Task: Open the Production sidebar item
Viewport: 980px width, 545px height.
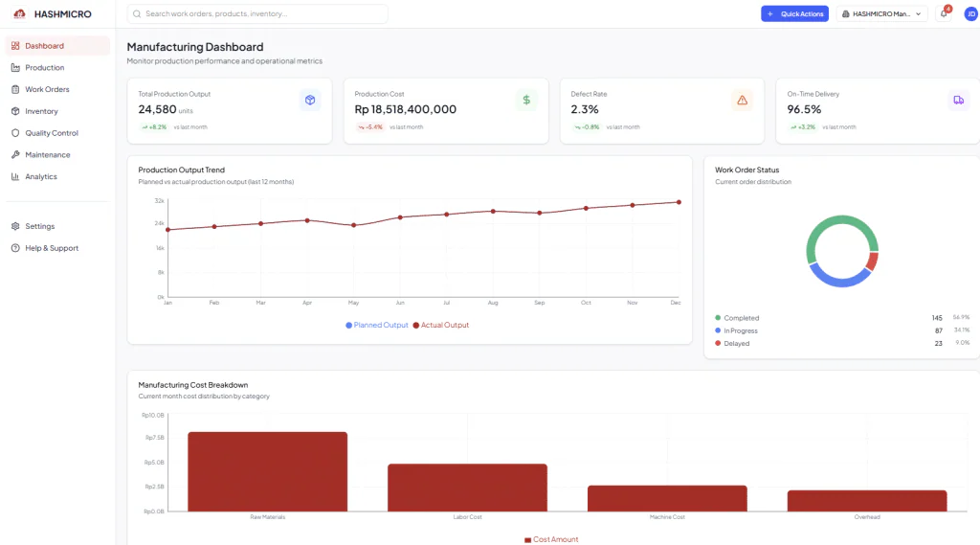Action: coord(57,68)
